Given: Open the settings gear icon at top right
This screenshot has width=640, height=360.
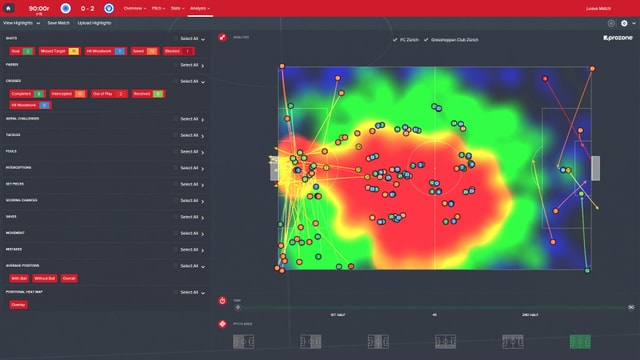Looking at the screenshot, I should click(624, 23).
